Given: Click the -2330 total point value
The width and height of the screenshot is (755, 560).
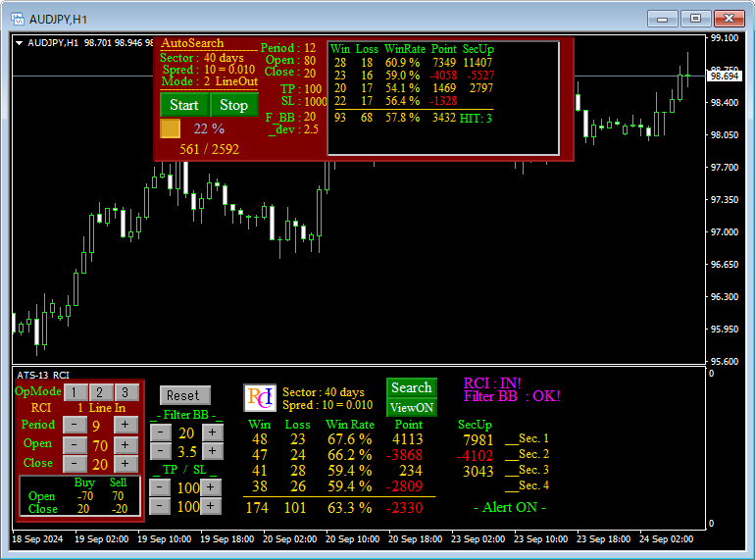Looking at the screenshot, I should (x=404, y=507).
